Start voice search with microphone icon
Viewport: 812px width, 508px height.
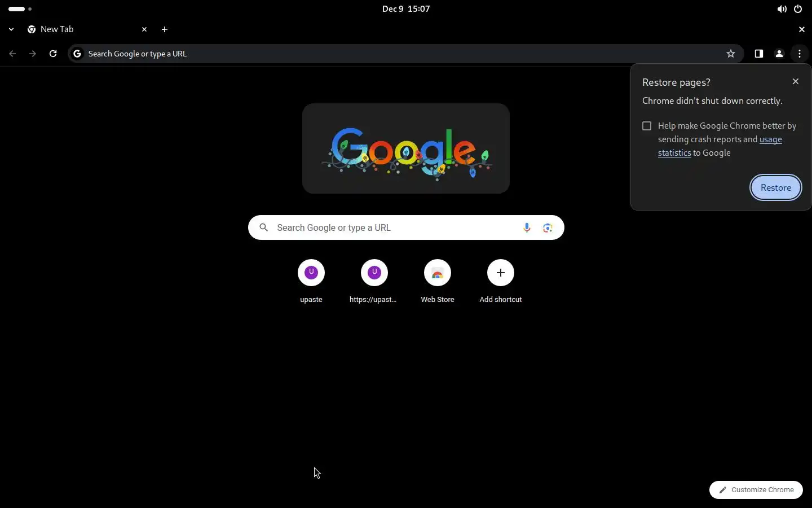pyautogui.click(x=527, y=227)
